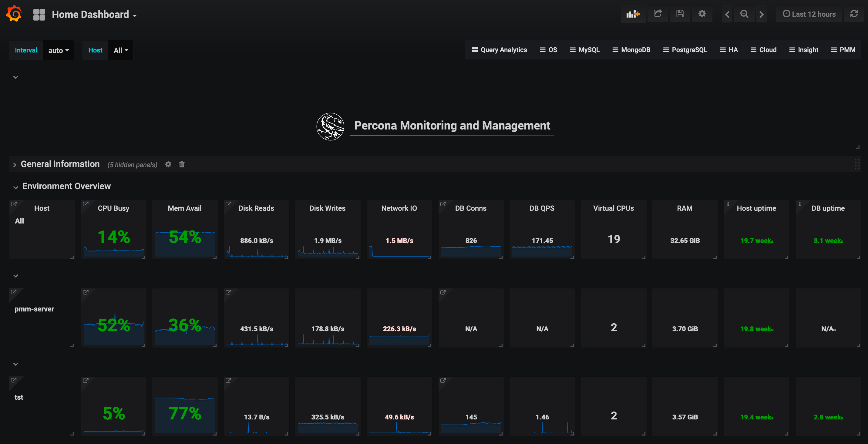Click the Add panel icon
868x444 pixels.
pos(633,14)
